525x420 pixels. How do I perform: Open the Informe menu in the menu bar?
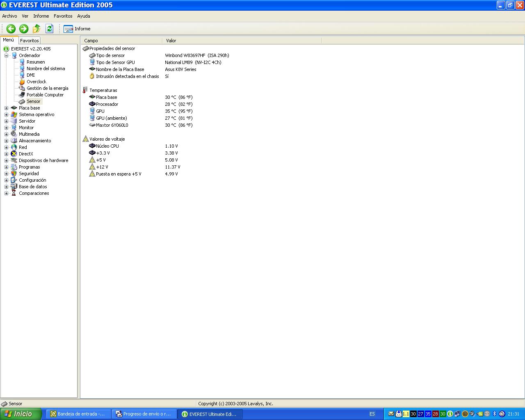click(41, 16)
